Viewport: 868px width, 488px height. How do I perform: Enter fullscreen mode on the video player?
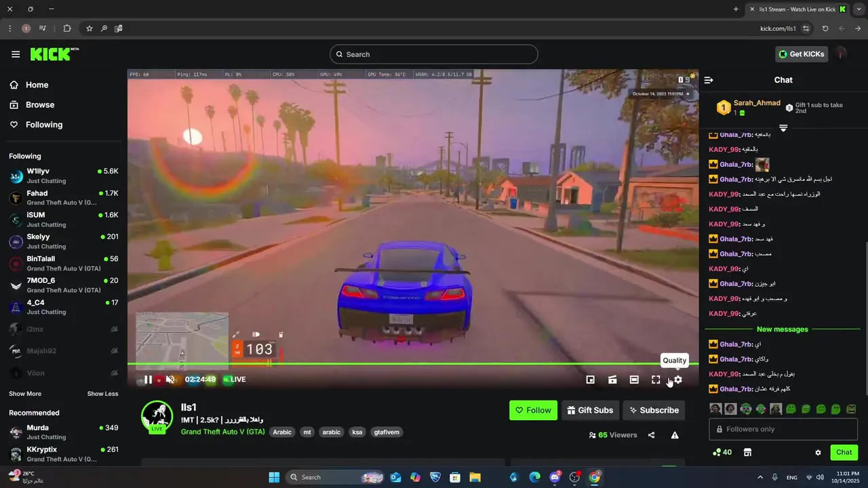[656, 380]
